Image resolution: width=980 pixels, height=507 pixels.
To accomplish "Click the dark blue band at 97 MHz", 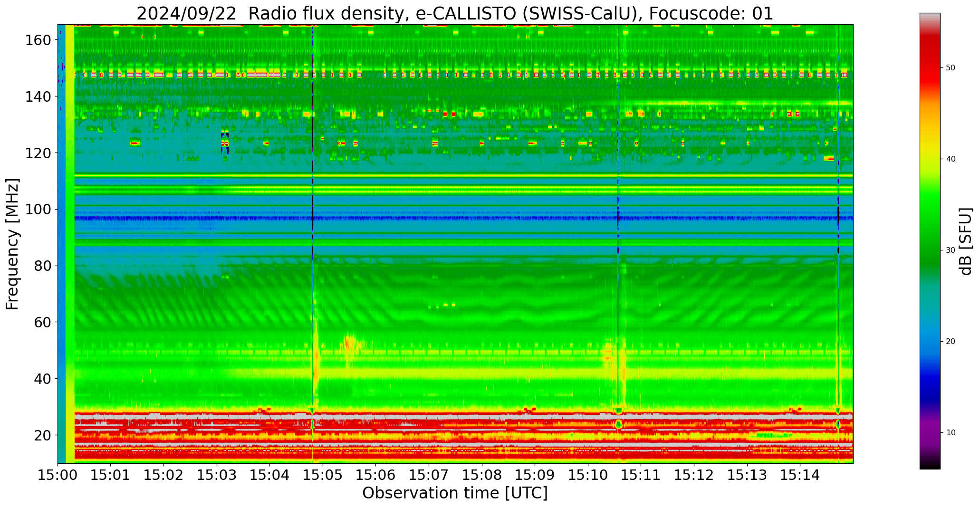I will pos(463,218).
